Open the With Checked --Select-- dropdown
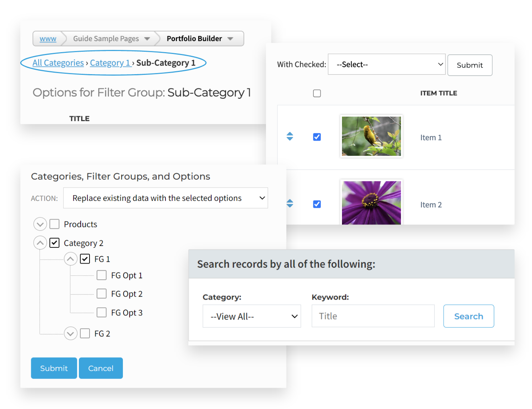 (x=386, y=64)
